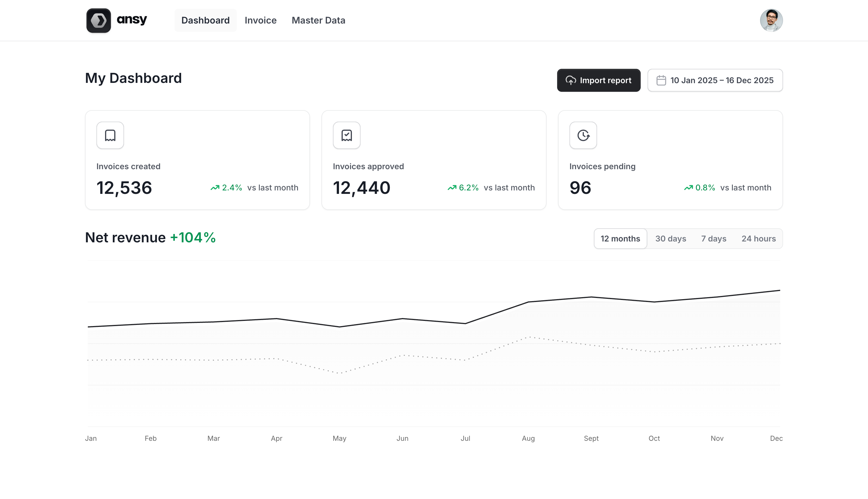
Task: Switch to the 7 days view
Action: tap(713, 239)
